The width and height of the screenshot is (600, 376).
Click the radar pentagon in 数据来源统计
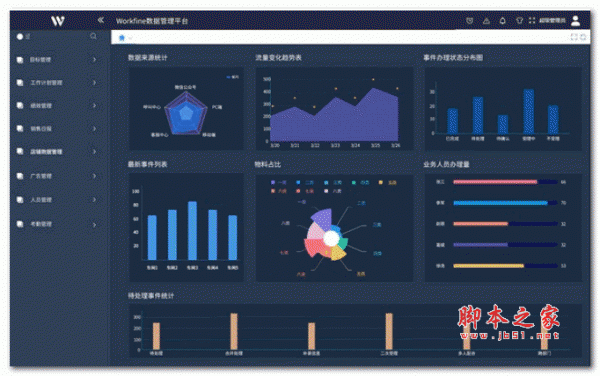pyautogui.click(x=186, y=113)
